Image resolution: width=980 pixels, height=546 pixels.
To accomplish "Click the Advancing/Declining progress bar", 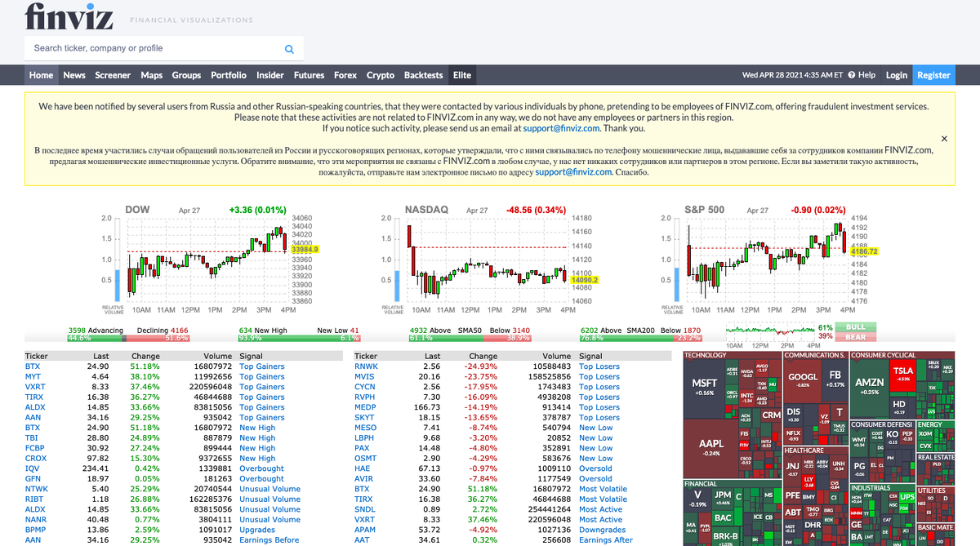I will [x=128, y=338].
